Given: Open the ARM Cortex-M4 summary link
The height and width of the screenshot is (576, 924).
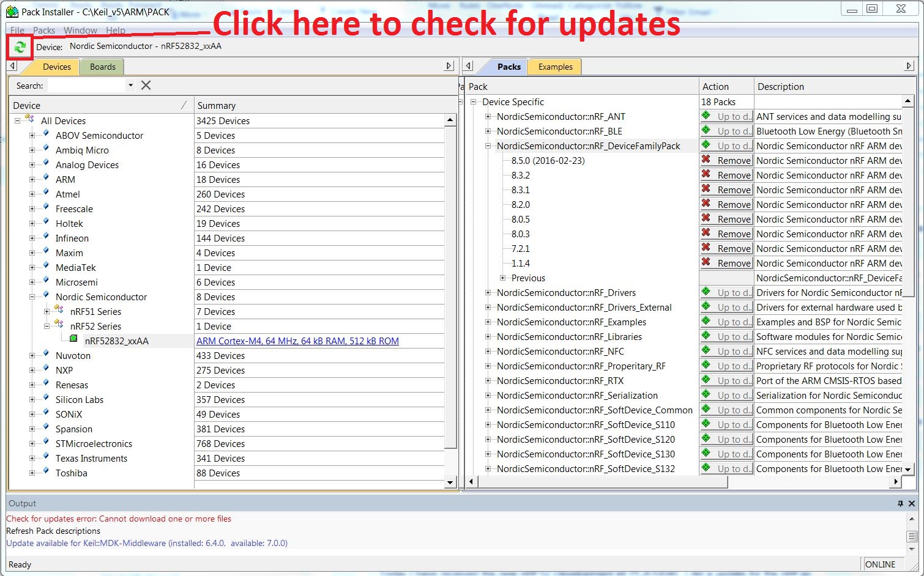Looking at the screenshot, I should [297, 341].
